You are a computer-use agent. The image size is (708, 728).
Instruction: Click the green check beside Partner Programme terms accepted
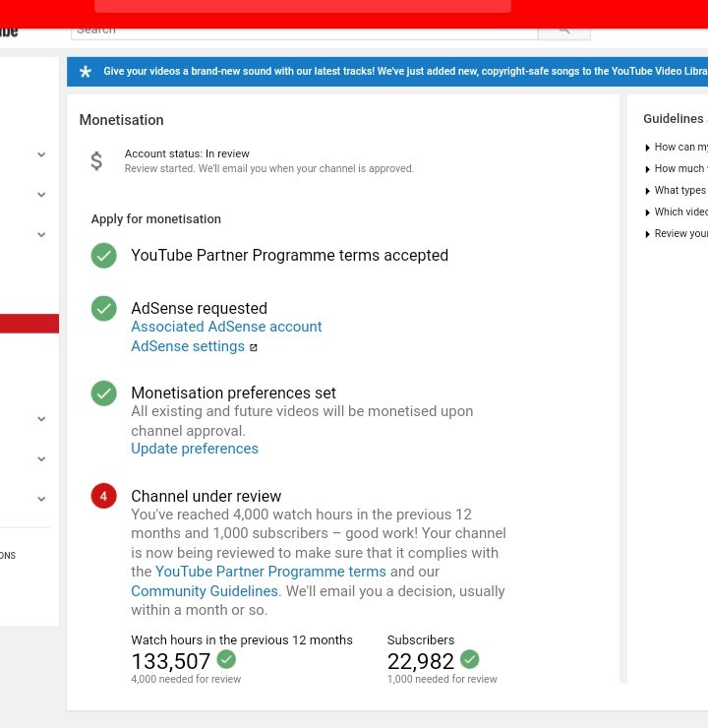tap(104, 256)
